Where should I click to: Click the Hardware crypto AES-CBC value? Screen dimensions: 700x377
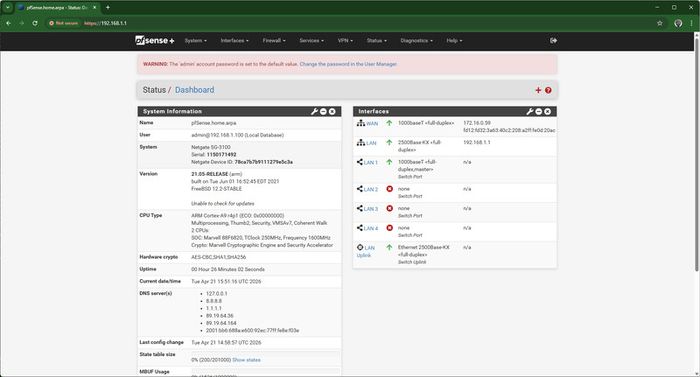tap(219, 257)
